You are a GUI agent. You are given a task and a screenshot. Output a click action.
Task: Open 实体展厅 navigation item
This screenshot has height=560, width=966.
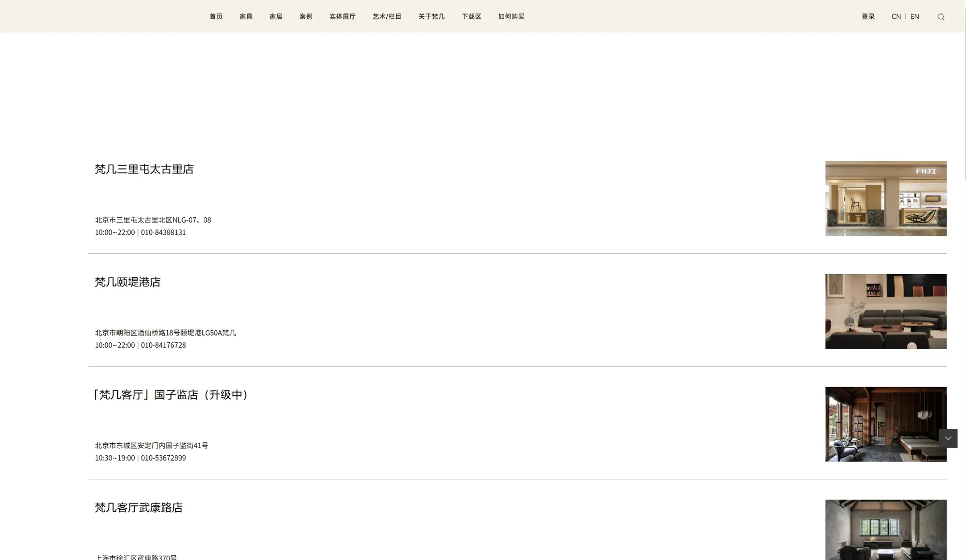coord(342,16)
